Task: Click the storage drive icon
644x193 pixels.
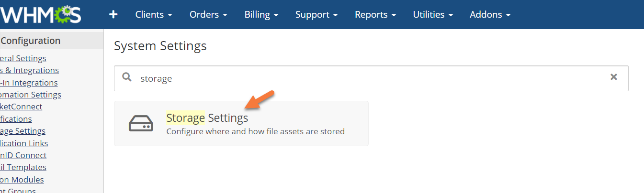Action: 141,123
